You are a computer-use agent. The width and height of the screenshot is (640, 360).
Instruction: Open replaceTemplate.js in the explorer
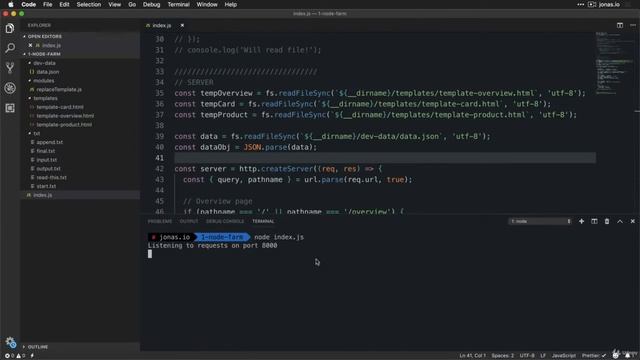[x=59, y=89]
